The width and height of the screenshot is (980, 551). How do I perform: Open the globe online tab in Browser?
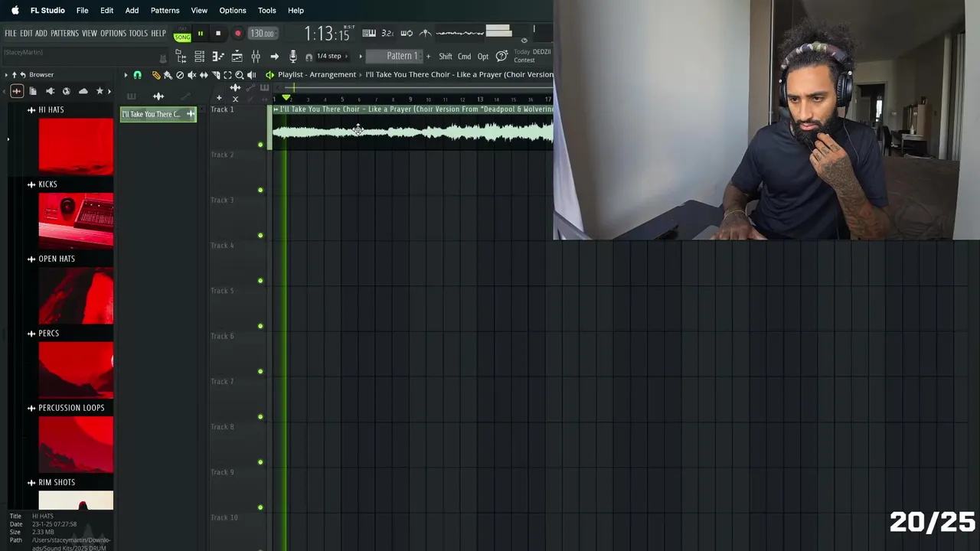(x=67, y=91)
